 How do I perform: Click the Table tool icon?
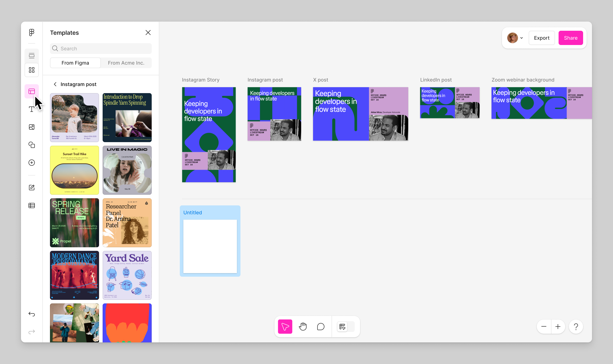[31, 206]
